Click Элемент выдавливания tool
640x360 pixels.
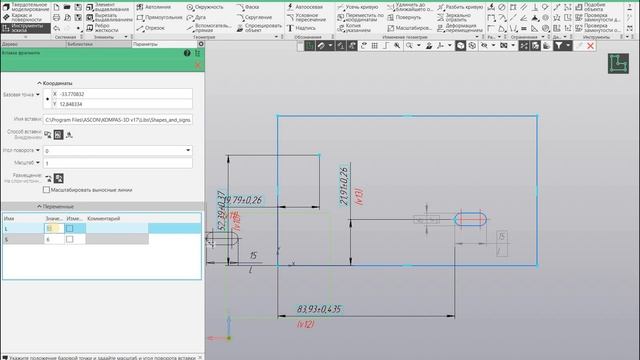108,7
